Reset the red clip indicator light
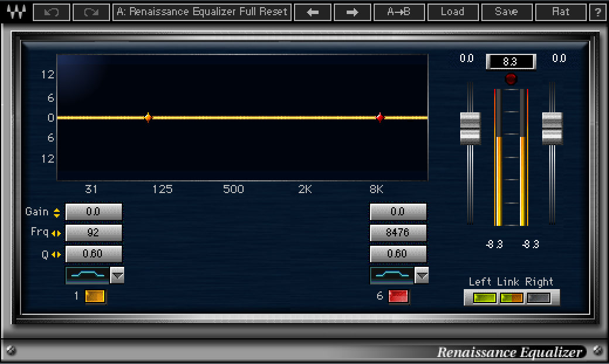 511,79
